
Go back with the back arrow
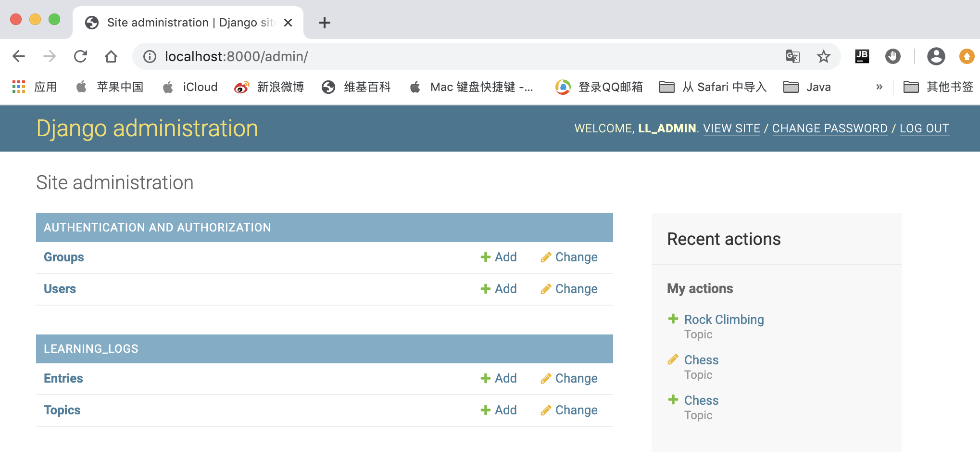coord(19,56)
